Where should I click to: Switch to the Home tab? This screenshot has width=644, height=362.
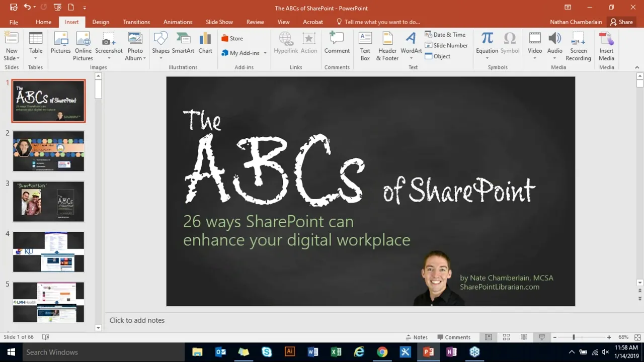coord(43,22)
